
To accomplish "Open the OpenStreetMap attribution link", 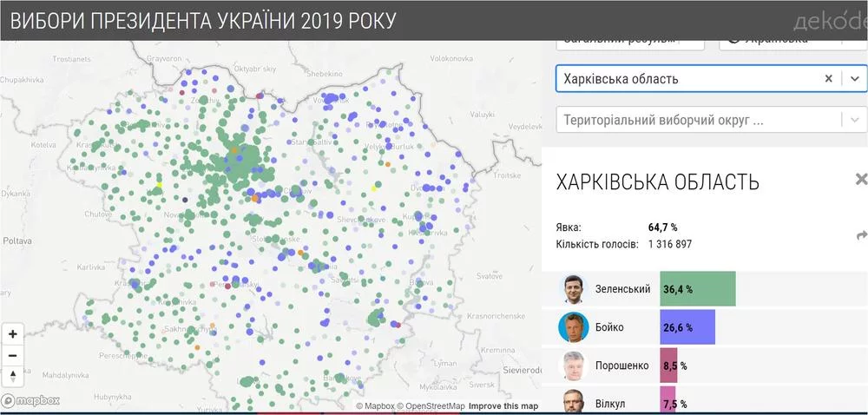I will coord(431,406).
